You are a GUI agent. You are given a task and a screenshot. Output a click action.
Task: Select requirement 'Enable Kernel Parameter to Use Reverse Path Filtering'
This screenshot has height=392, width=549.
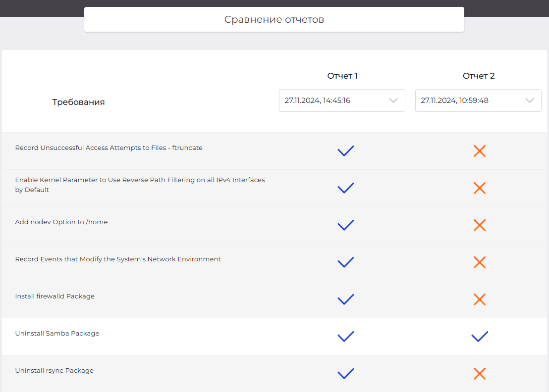pyautogui.click(x=140, y=185)
